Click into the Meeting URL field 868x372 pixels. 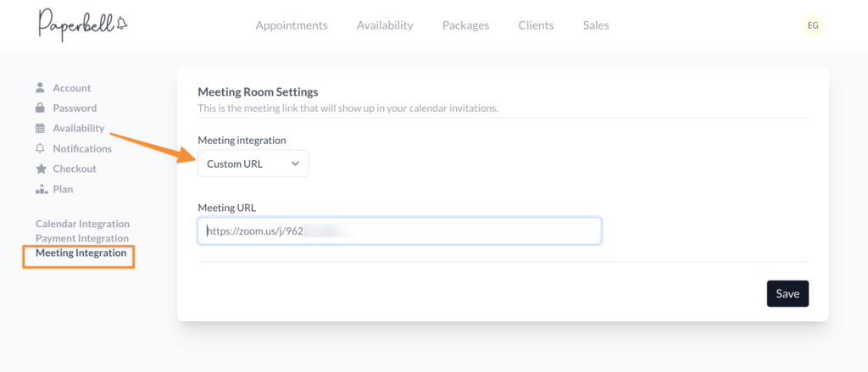[399, 230]
